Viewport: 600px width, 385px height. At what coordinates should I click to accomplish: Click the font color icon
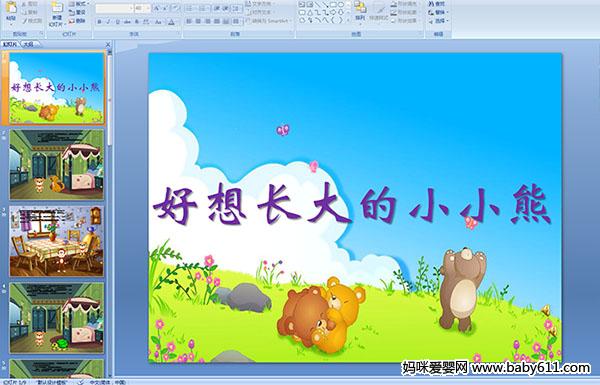171,22
